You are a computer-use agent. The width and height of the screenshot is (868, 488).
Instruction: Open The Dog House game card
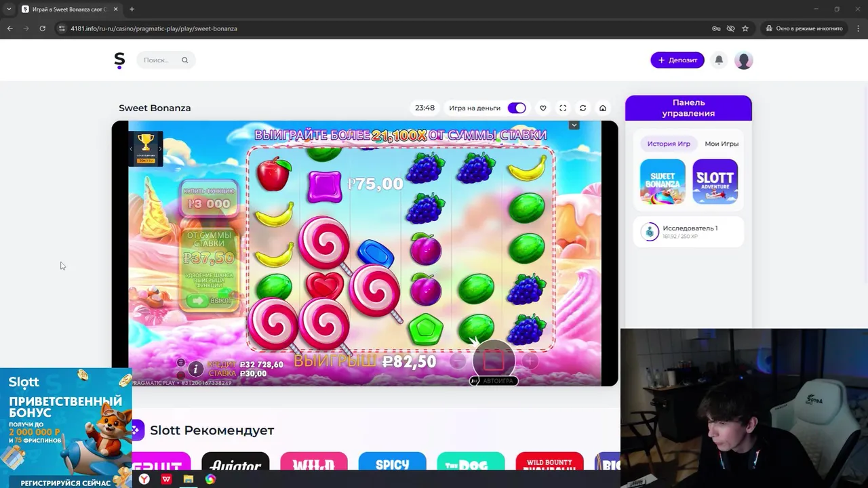(x=471, y=462)
